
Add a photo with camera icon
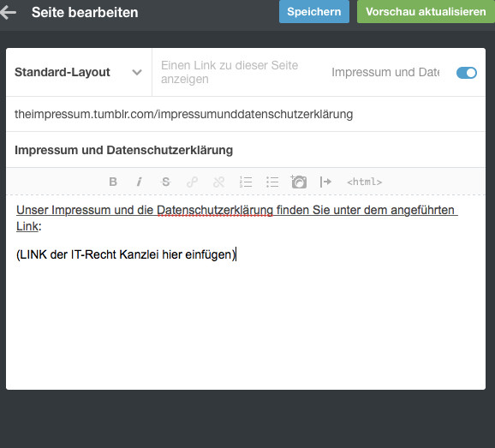299,182
